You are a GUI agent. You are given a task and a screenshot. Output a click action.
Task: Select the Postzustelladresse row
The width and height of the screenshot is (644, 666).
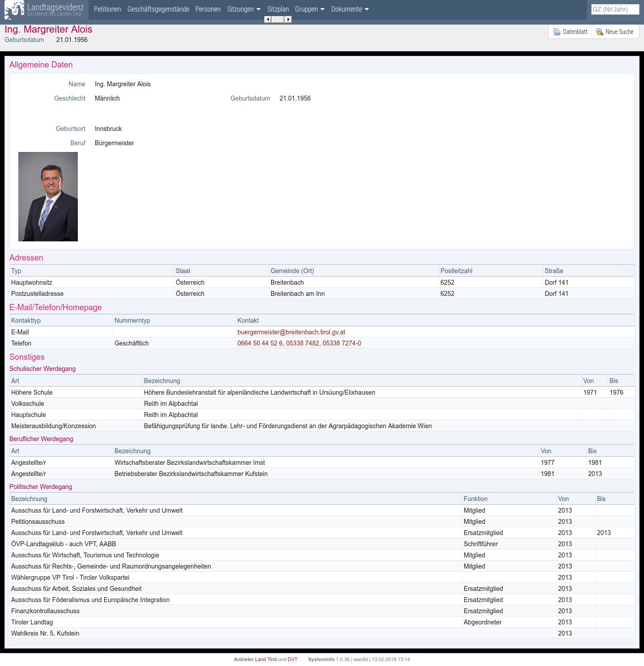pyautogui.click(x=322, y=294)
